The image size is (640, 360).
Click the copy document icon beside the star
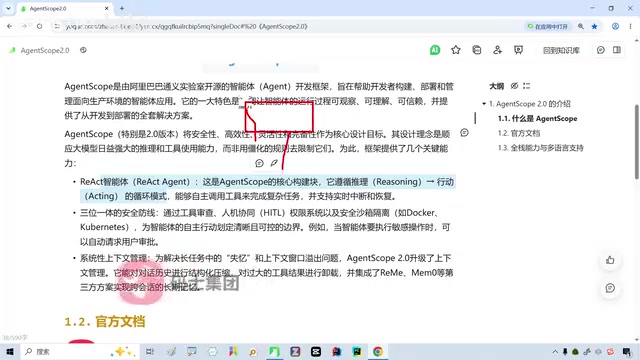point(477,50)
